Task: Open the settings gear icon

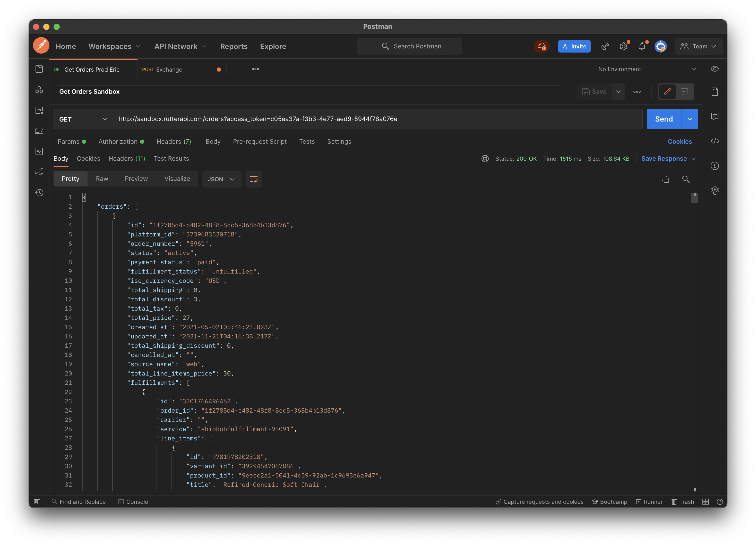Action: pos(624,46)
